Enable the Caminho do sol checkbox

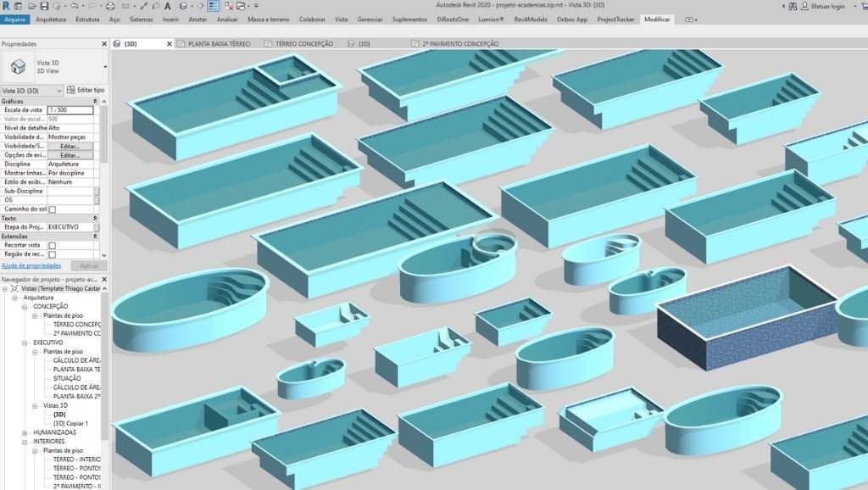pyautogui.click(x=53, y=209)
